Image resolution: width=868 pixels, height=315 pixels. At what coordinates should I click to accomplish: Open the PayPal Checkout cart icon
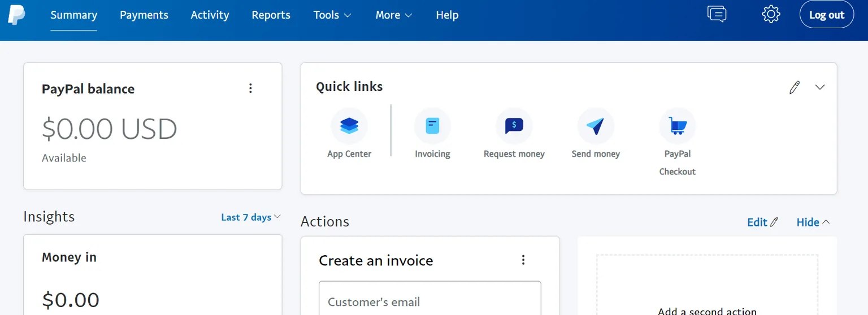pos(678,126)
